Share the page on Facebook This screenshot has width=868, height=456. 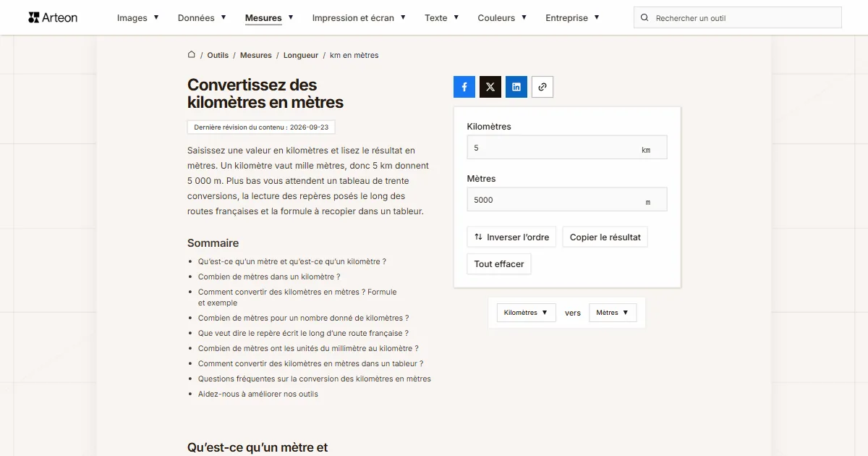click(x=464, y=87)
